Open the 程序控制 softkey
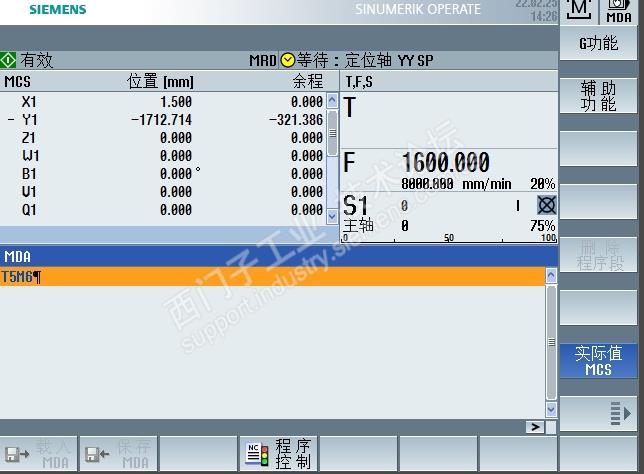This screenshot has width=644, height=474. pos(278,454)
